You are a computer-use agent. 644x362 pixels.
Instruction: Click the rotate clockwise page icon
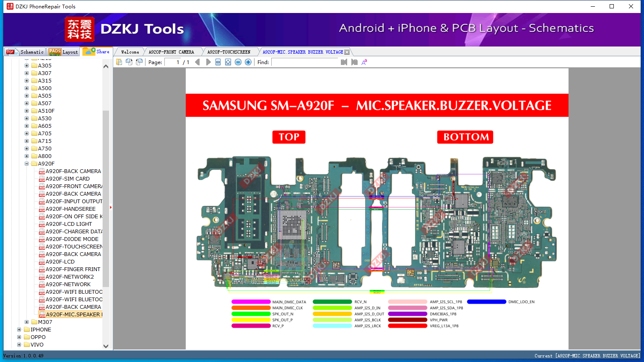tap(139, 62)
